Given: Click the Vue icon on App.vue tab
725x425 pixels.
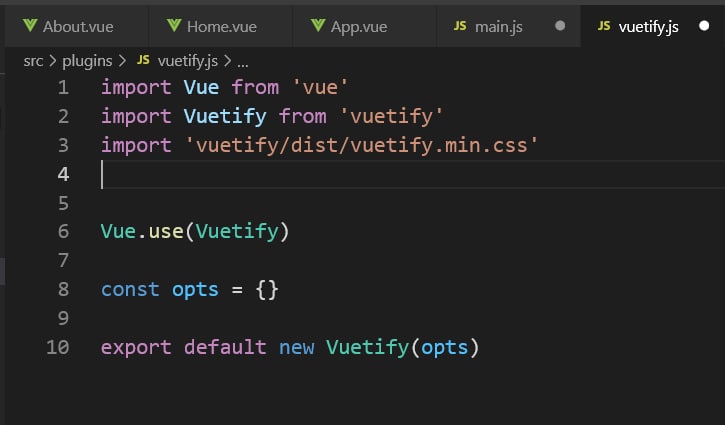Looking at the screenshot, I should (318, 25).
